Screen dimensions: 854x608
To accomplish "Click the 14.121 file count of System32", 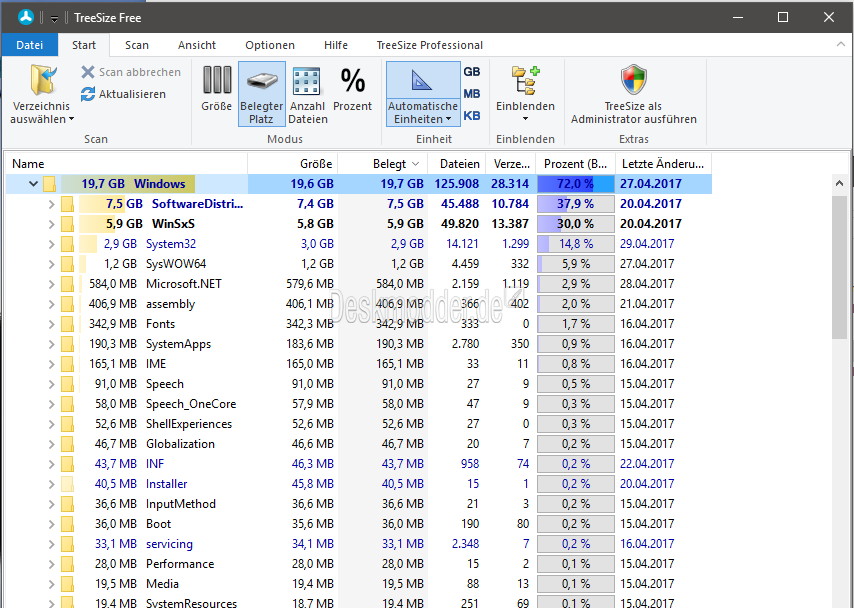I will (462, 244).
